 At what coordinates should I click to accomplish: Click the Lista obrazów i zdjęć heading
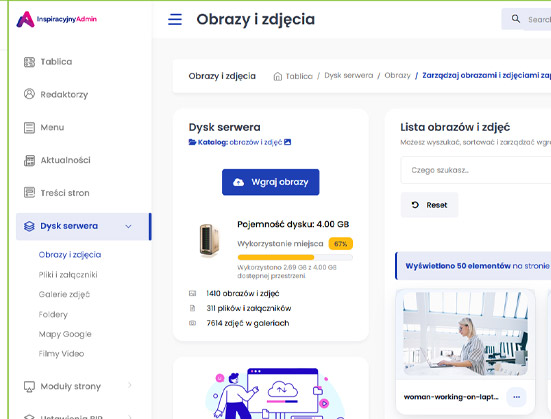pyautogui.click(x=455, y=127)
